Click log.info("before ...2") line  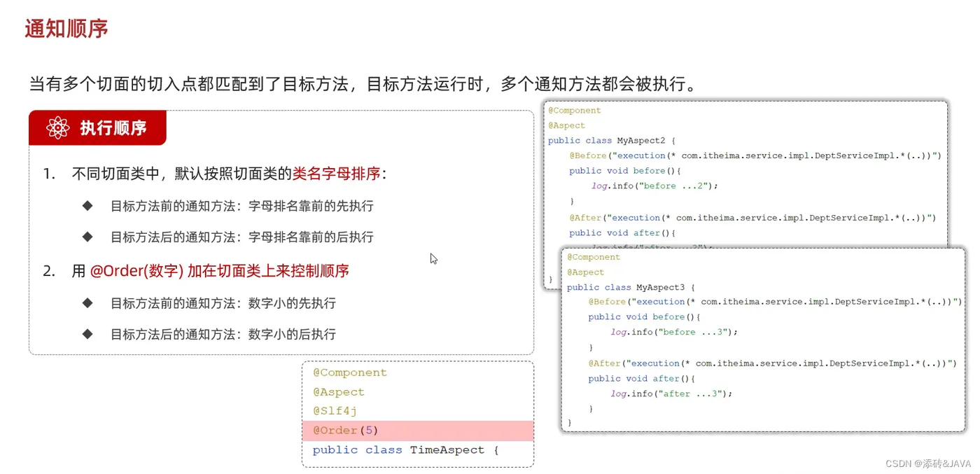coord(655,186)
